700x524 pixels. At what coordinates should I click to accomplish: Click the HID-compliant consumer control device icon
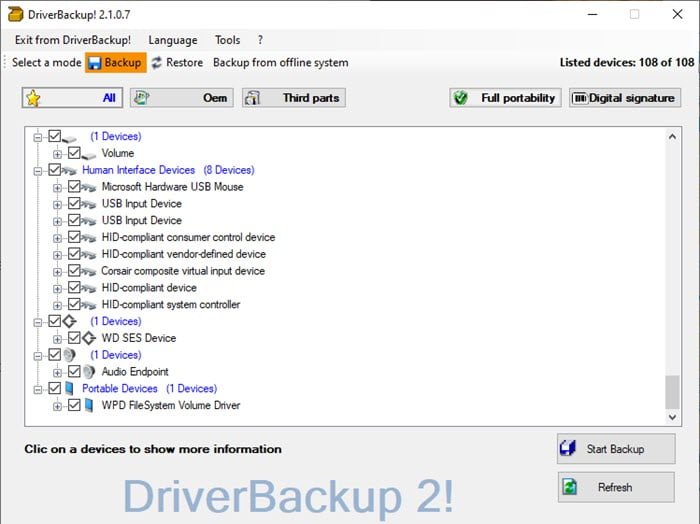[x=89, y=238]
